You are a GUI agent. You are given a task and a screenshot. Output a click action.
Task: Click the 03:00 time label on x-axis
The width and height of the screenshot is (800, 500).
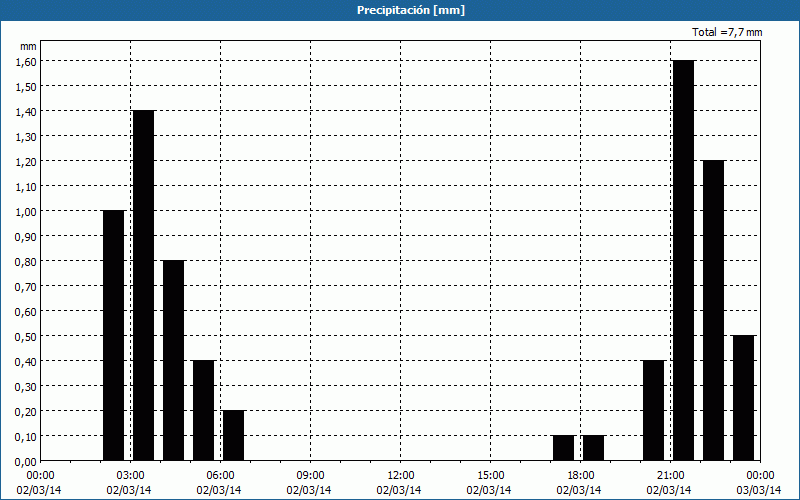pyautogui.click(x=131, y=476)
